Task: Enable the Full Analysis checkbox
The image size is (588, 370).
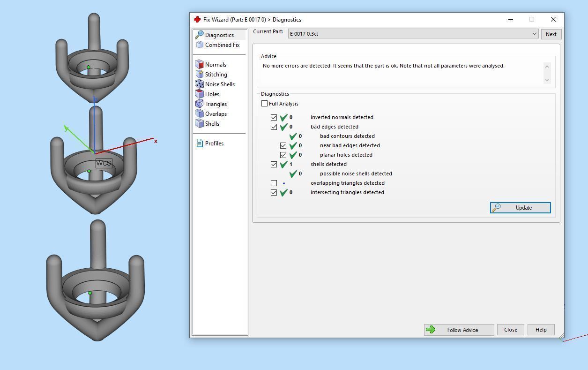Action: point(265,103)
